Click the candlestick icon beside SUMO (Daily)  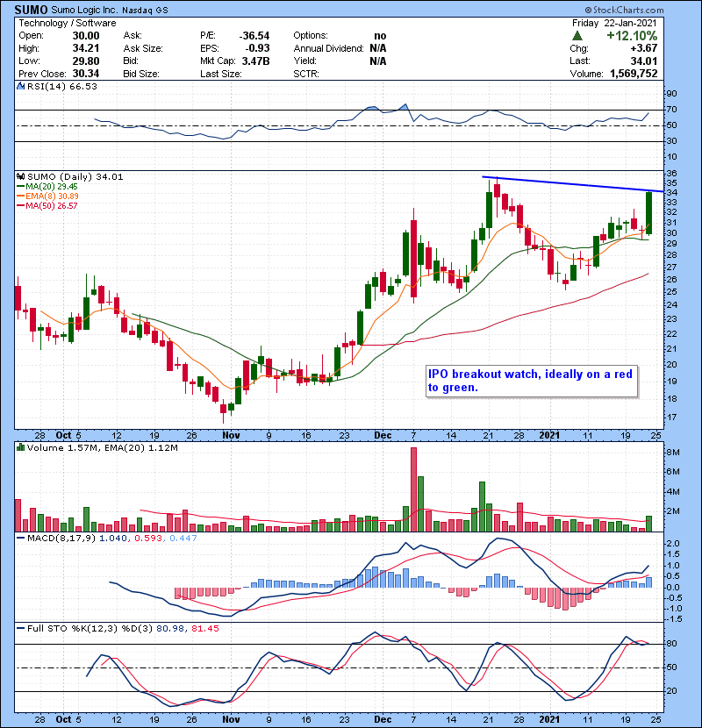[x=20, y=176]
